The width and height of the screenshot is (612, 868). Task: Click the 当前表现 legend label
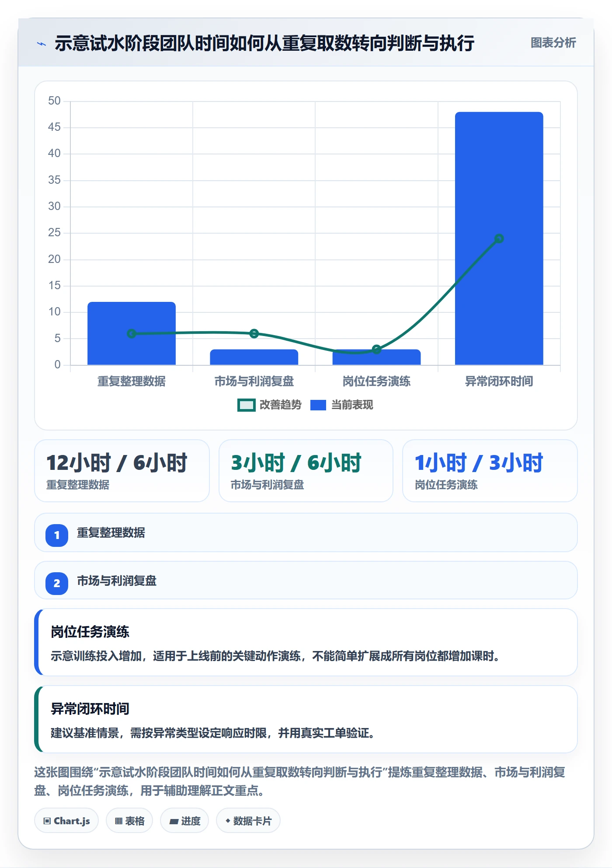pyautogui.click(x=352, y=405)
